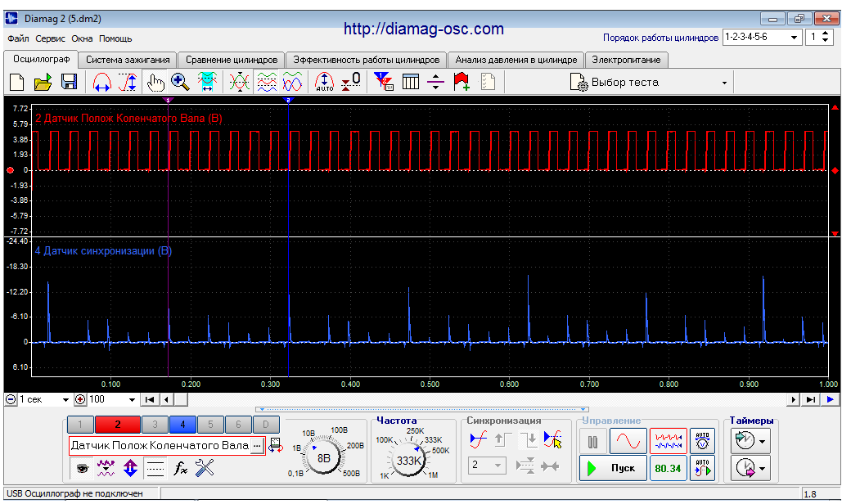851x504 pixels.
Task: Click the voltage range knob showing 8В
Action: 323,458
